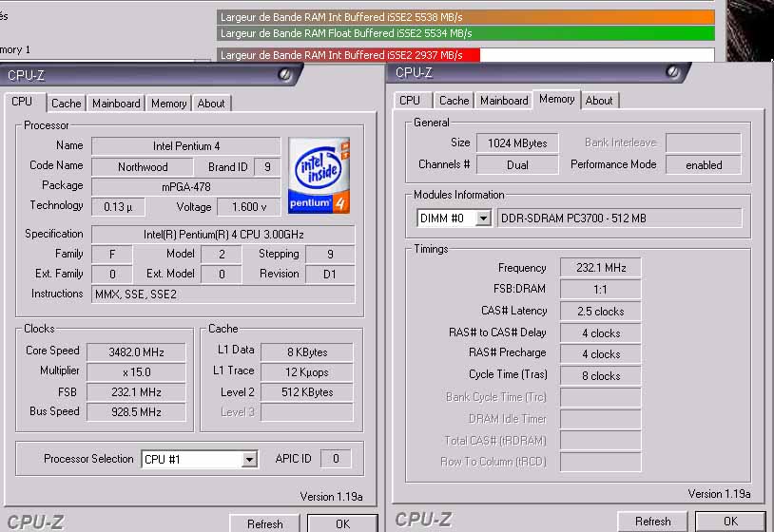
Task: Click the Multiplier value x 15.0
Action: click(x=136, y=371)
